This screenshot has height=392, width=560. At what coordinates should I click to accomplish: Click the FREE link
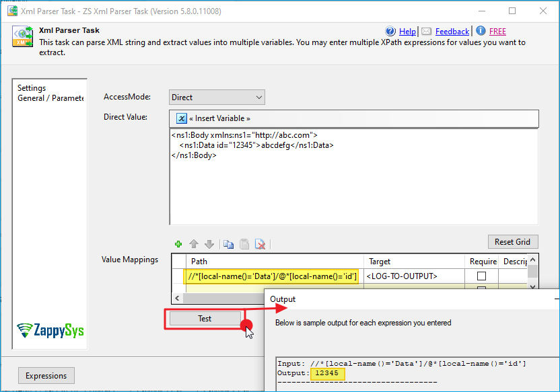coord(497,32)
